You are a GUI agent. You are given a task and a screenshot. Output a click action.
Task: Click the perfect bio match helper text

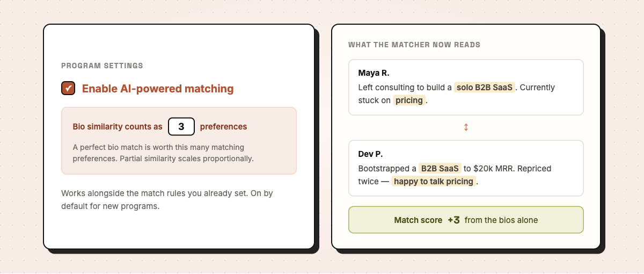(163, 153)
